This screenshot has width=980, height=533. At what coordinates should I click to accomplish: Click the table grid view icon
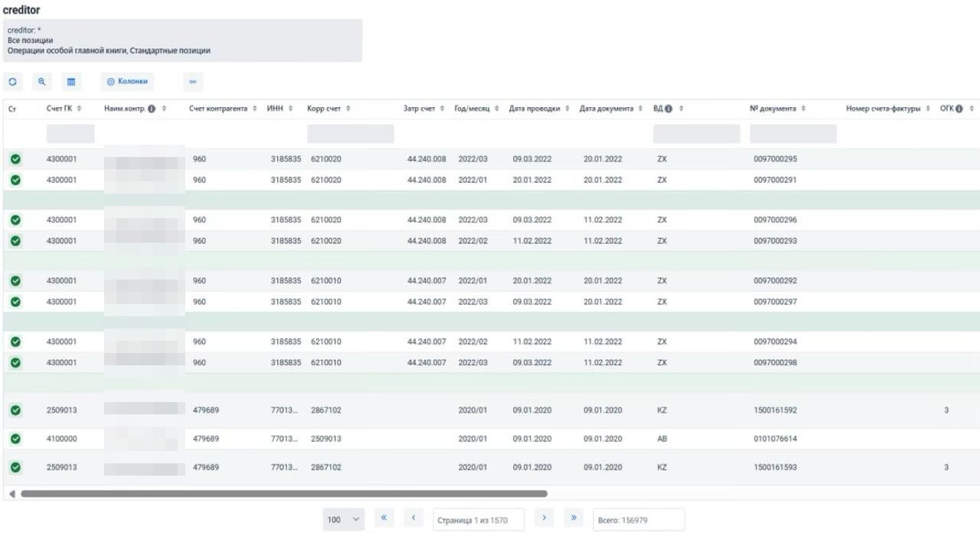pyautogui.click(x=71, y=82)
